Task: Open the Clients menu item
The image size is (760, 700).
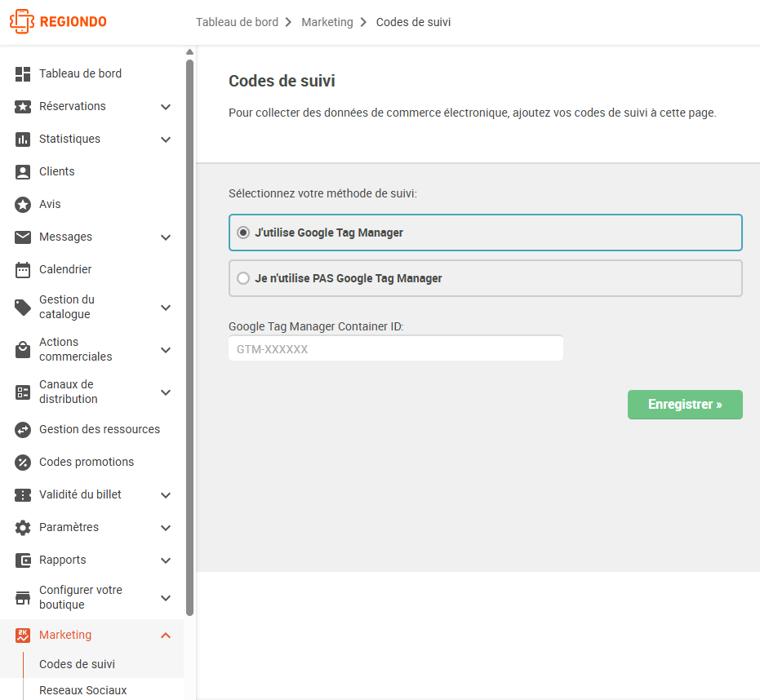Action: point(56,171)
